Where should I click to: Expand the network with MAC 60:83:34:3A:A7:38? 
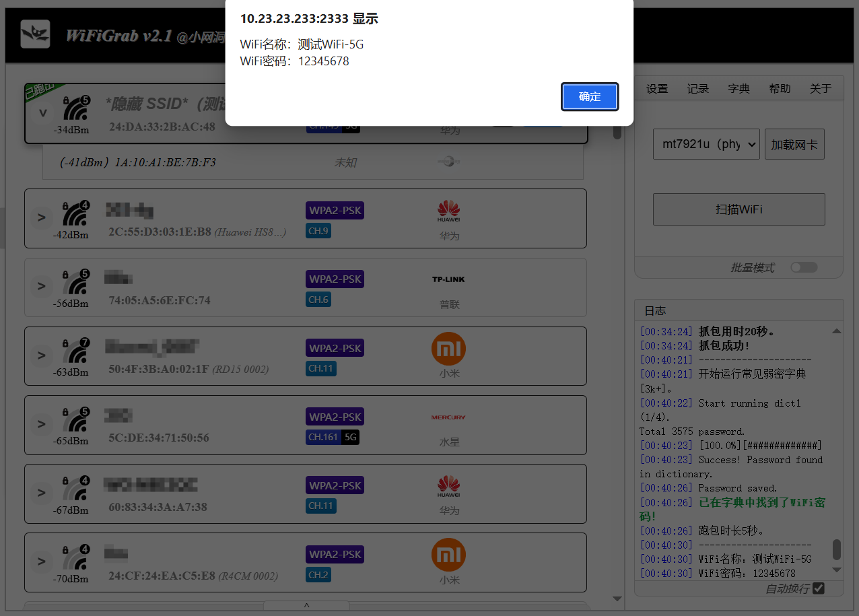[x=41, y=493]
